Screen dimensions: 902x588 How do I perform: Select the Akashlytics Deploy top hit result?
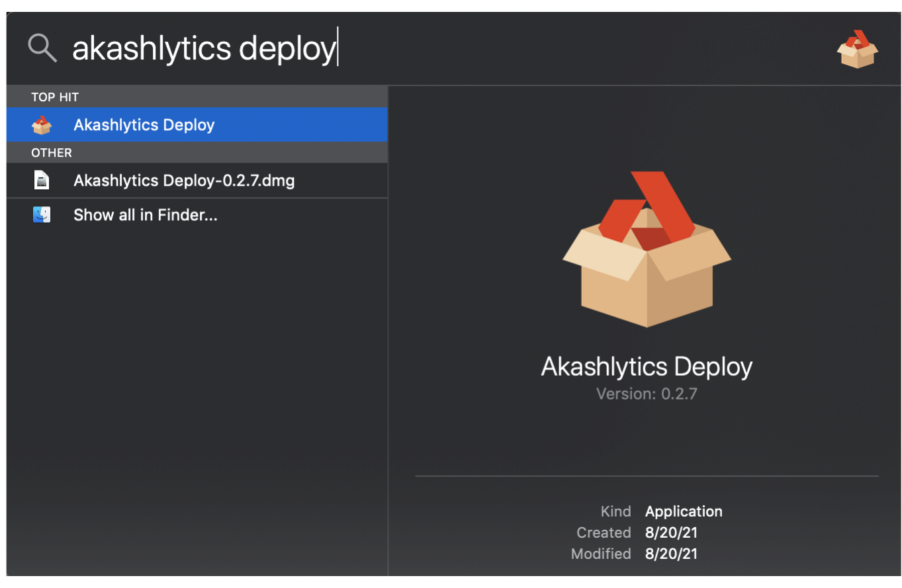(197, 124)
